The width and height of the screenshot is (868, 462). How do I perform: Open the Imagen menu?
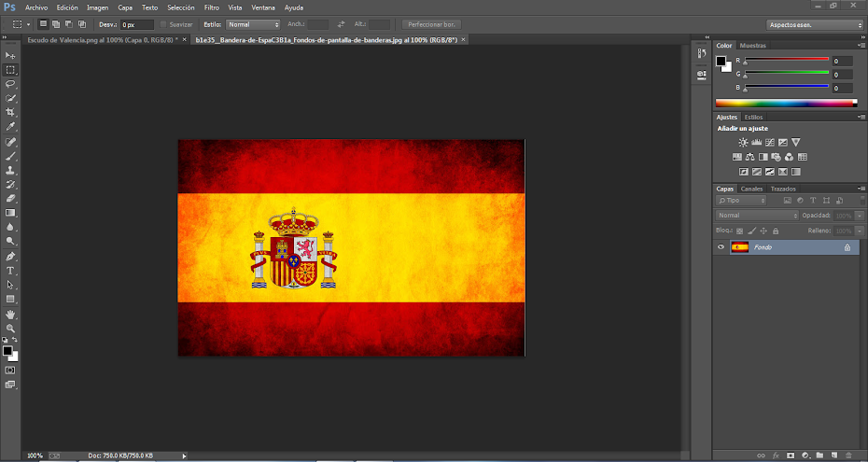click(97, 7)
